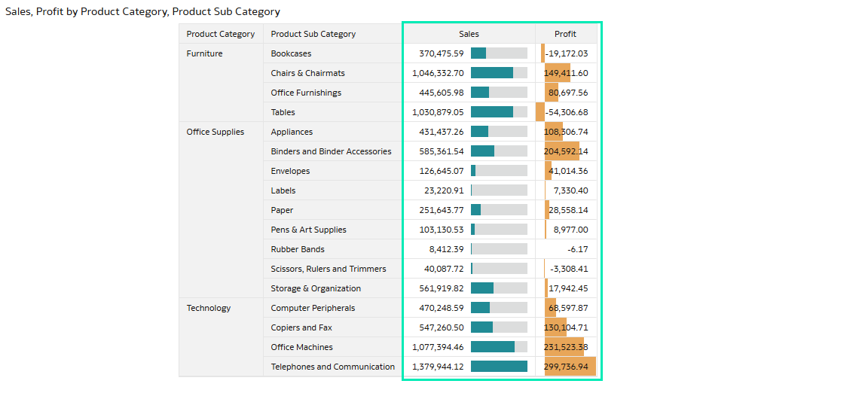Click sales value 561,919.82
Viewport: 868px width, 402px height.
(442, 288)
